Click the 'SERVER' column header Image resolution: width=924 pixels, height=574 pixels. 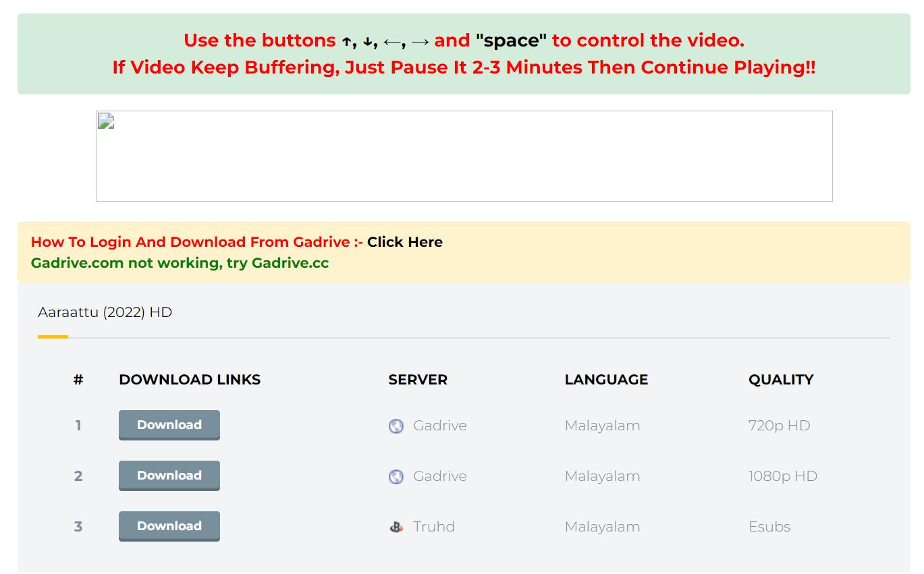418,380
